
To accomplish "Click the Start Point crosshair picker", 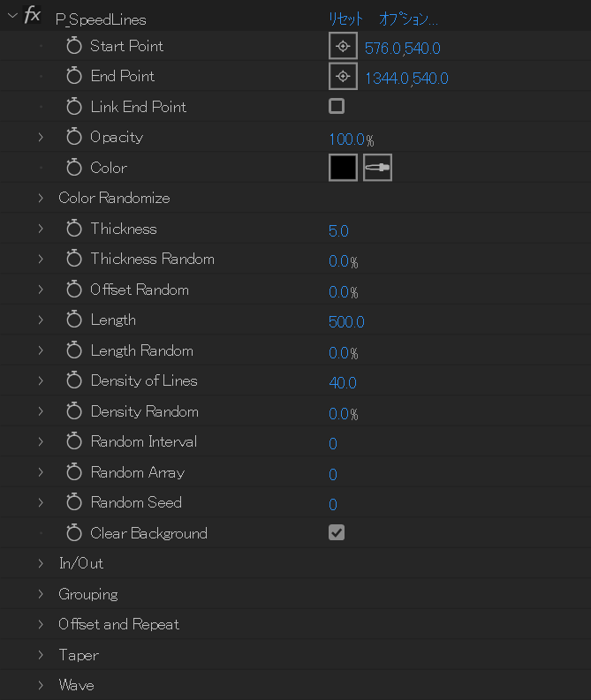I will coord(343,46).
